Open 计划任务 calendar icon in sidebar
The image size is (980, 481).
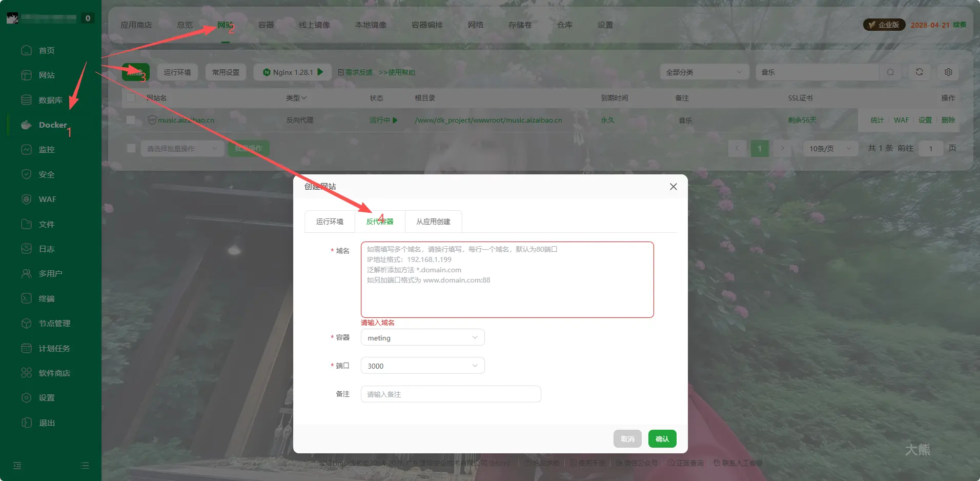pyautogui.click(x=27, y=348)
